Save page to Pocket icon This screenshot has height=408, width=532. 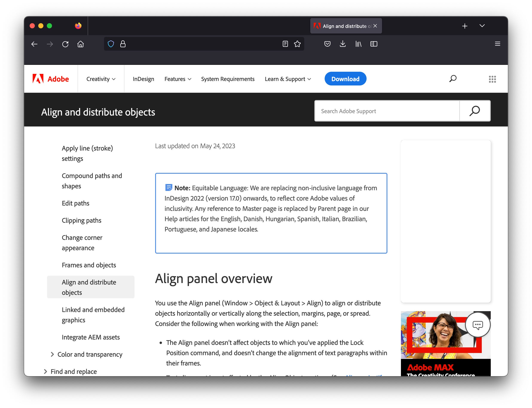tap(327, 44)
